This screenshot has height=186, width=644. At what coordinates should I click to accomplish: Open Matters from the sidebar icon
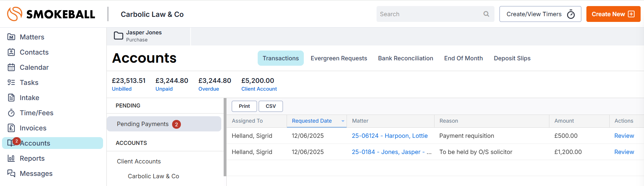(x=11, y=37)
